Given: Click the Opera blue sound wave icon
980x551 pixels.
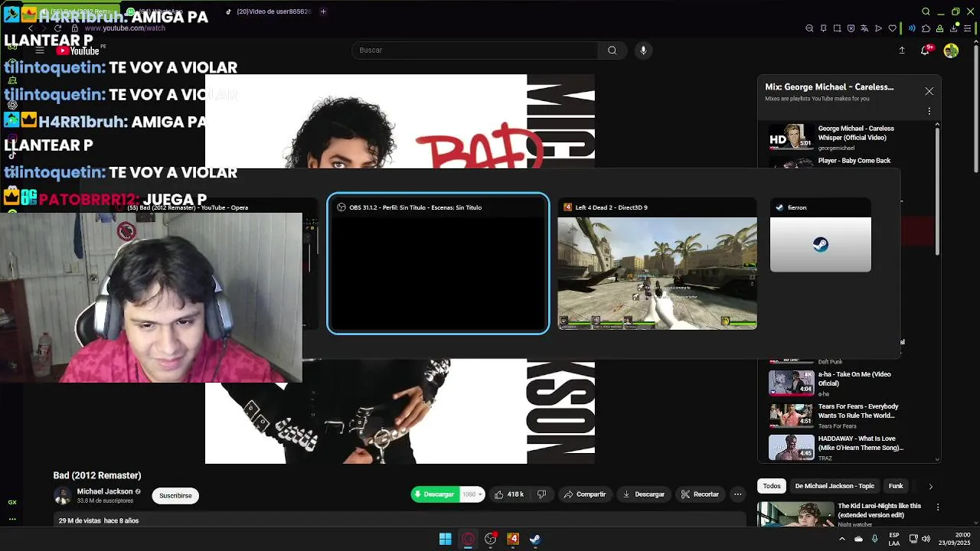Looking at the screenshot, I should point(911,28).
